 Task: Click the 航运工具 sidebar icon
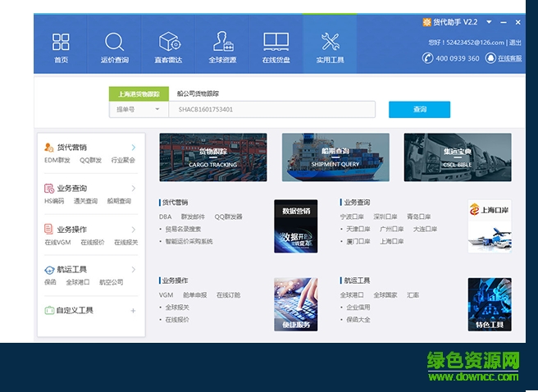[50, 270]
